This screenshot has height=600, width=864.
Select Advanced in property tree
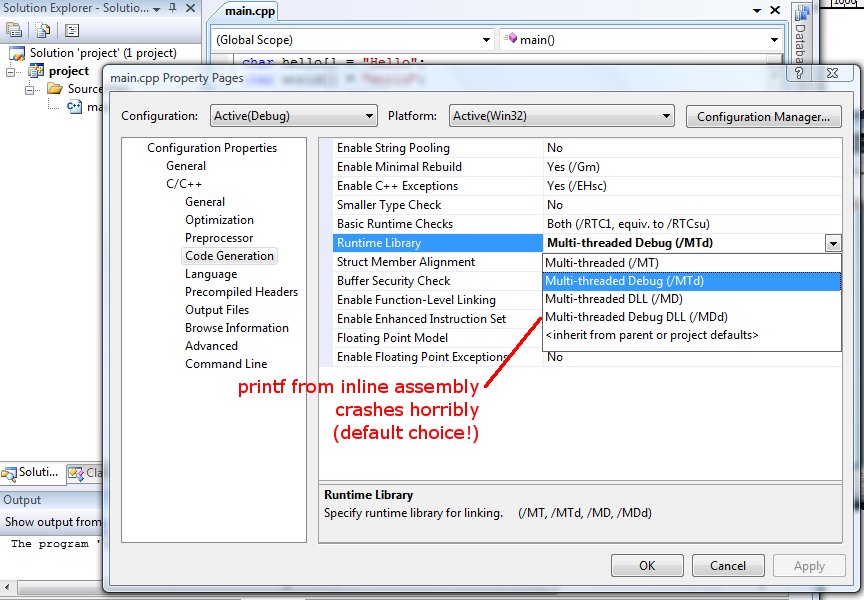(x=211, y=346)
